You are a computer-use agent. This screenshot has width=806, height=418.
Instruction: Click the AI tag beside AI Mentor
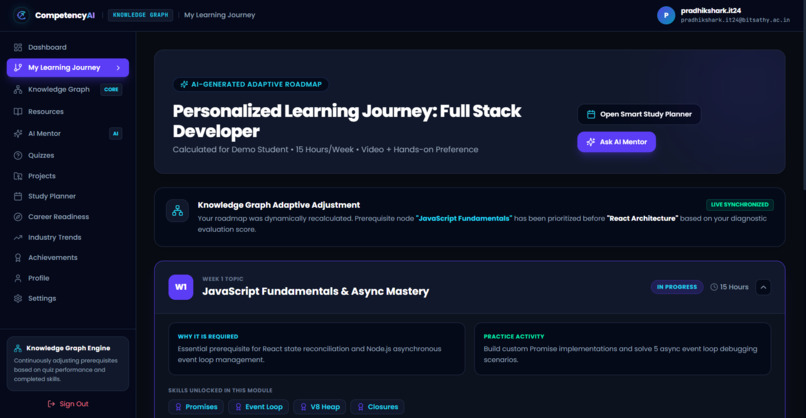point(116,134)
